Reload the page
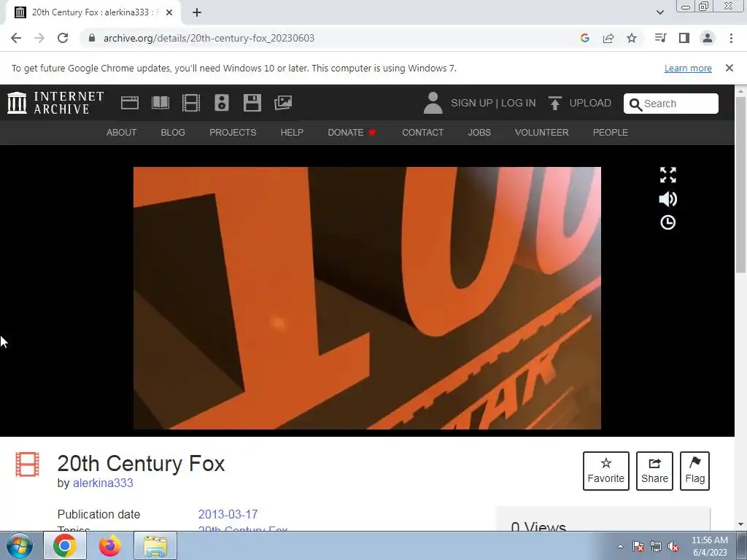 click(63, 38)
